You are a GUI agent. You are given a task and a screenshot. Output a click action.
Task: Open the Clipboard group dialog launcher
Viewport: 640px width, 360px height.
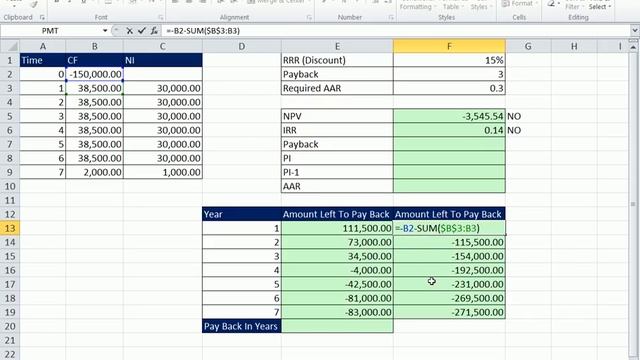point(42,18)
